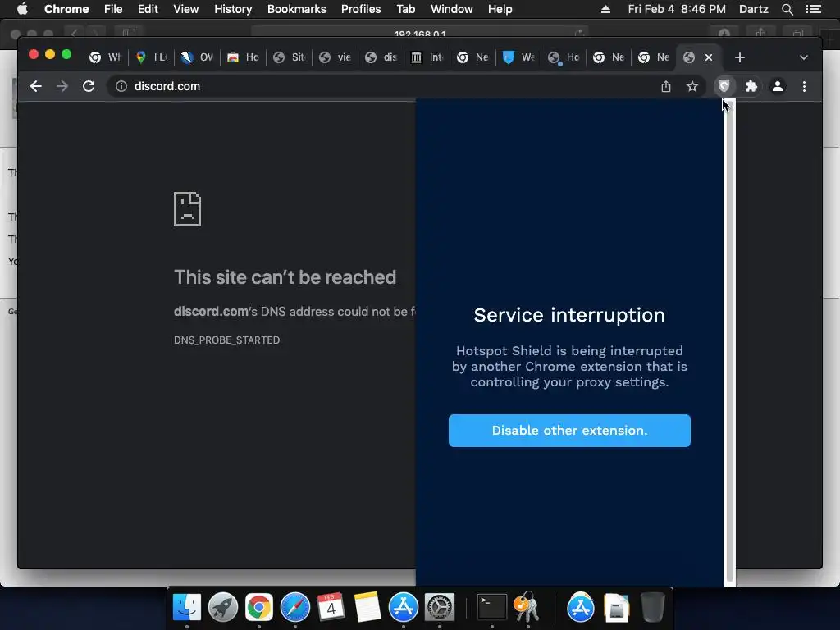Switch to the 'OV' tab
Viewport: 840px width, 630px height.
[x=197, y=57]
